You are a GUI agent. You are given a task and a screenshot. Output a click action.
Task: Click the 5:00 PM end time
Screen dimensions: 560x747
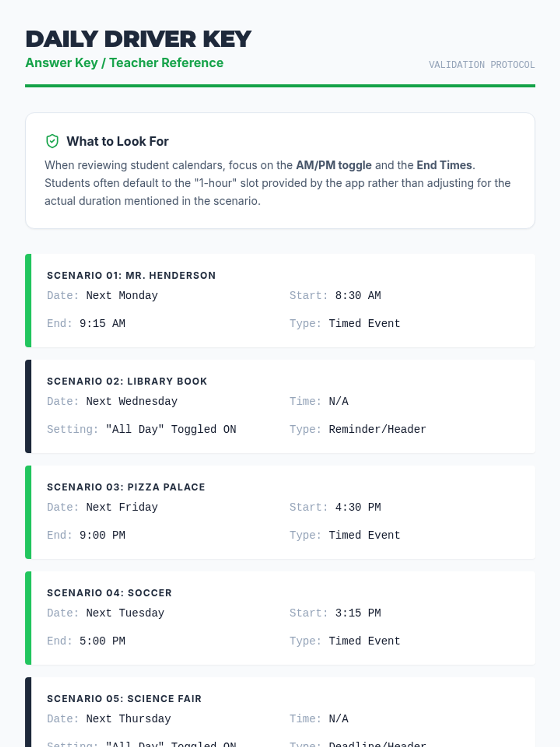pos(102,641)
